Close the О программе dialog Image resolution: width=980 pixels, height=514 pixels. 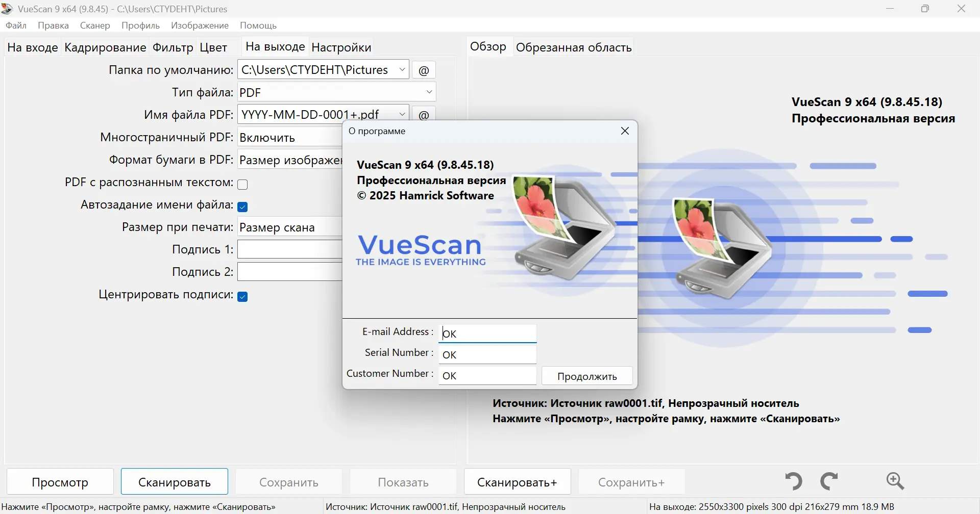click(625, 131)
